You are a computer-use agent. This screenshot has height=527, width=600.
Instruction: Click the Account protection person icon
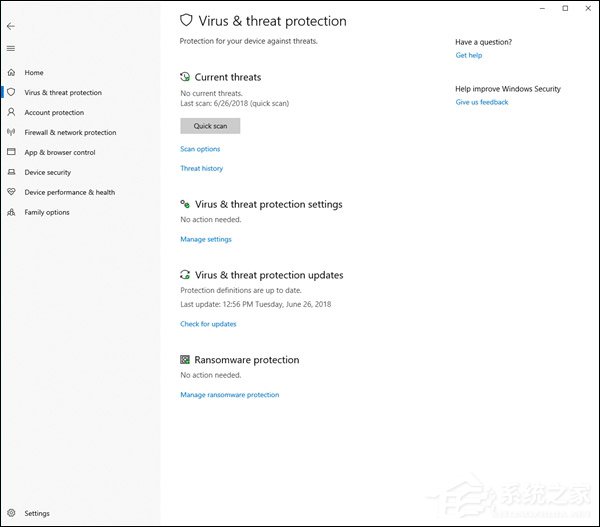[11, 113]
